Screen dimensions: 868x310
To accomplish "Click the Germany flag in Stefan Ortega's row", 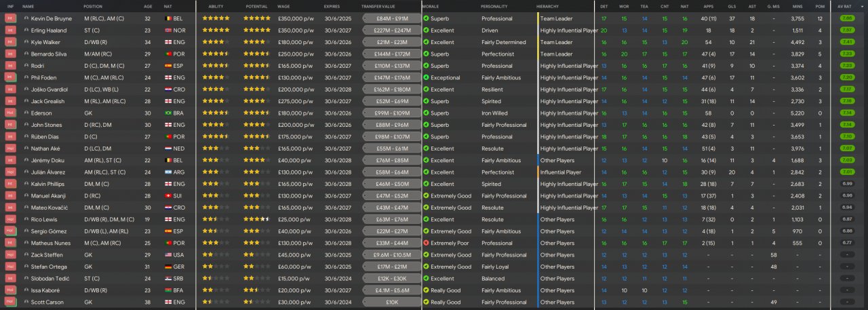I will [167, 267].
